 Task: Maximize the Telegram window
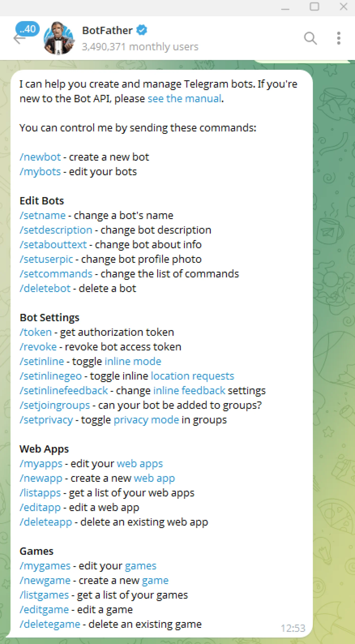coord(314,7)
